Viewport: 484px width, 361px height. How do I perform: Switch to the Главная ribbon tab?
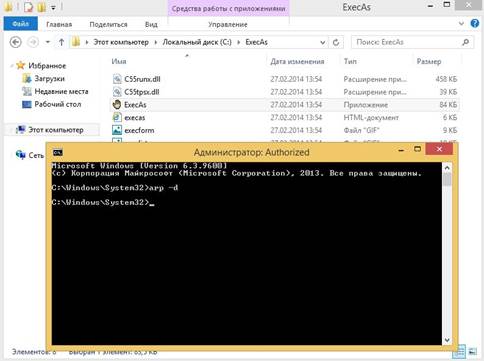point(59,24)
